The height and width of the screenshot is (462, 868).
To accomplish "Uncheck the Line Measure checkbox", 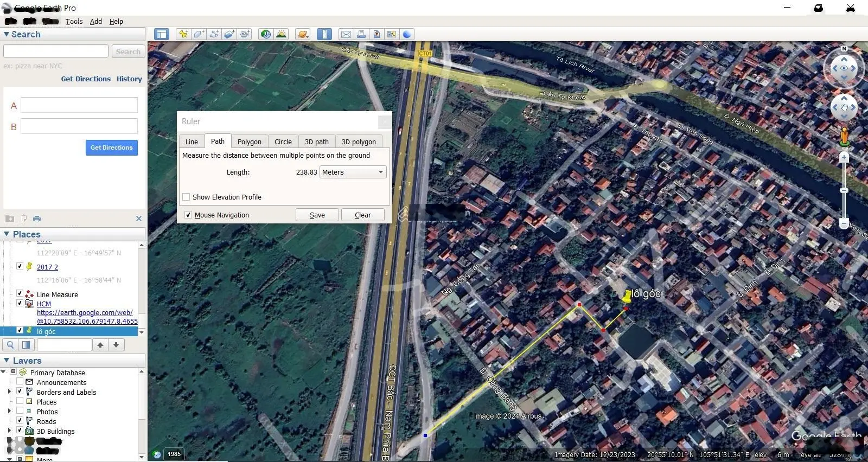I will (20, 293).
